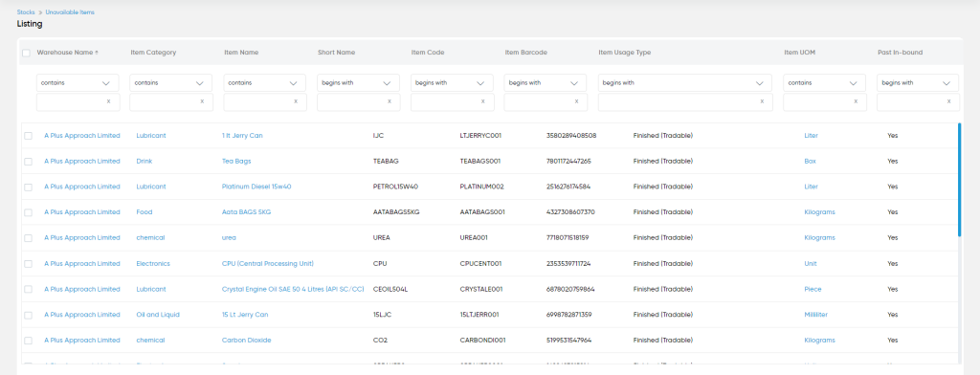Open A Plus Approach Limited in the urea row
This screenshot has width=980, height=375.
pyautogui.click(x=82, y=238)
